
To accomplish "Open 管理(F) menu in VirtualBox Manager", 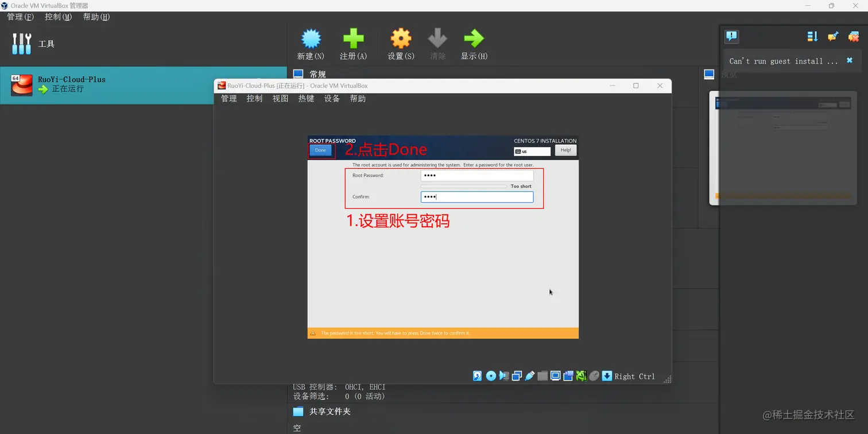I will point(20,17).
